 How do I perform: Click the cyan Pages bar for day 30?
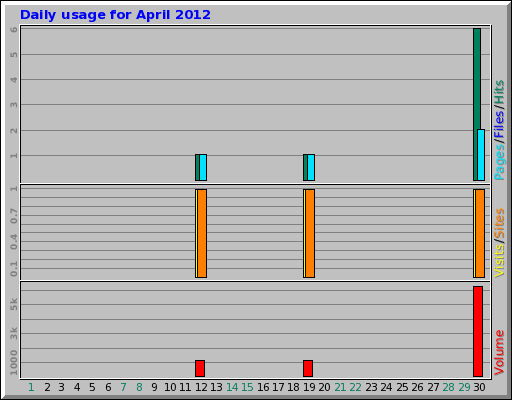(481, 155)
